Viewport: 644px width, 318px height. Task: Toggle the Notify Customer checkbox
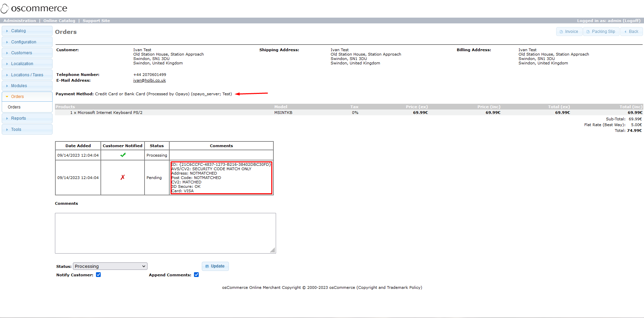[98, 275]
